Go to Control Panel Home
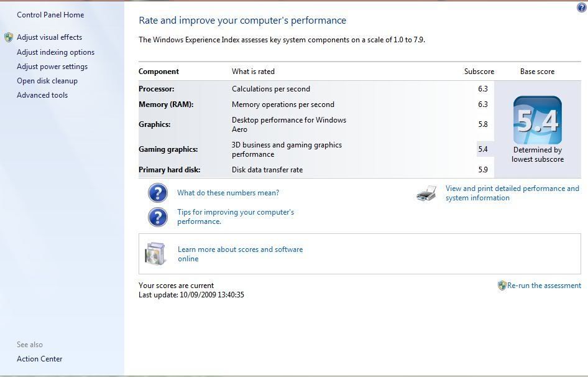588x377 pixels. click(50, 15)
